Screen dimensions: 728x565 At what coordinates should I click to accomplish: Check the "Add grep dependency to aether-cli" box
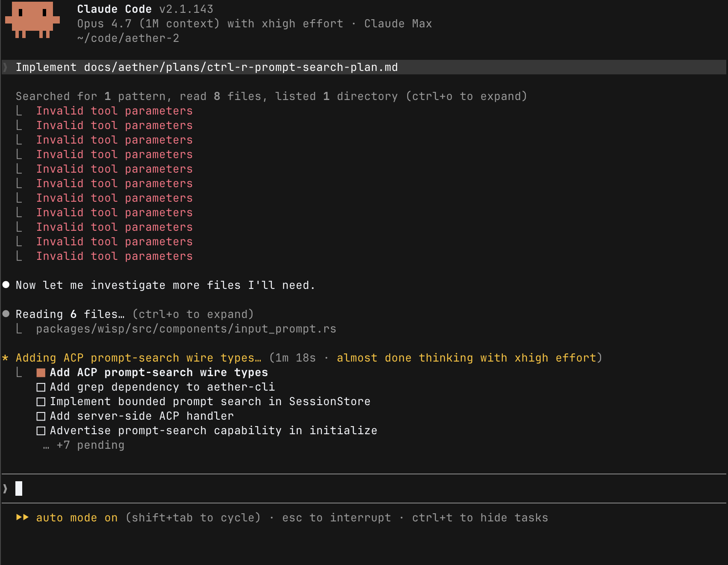41,387
